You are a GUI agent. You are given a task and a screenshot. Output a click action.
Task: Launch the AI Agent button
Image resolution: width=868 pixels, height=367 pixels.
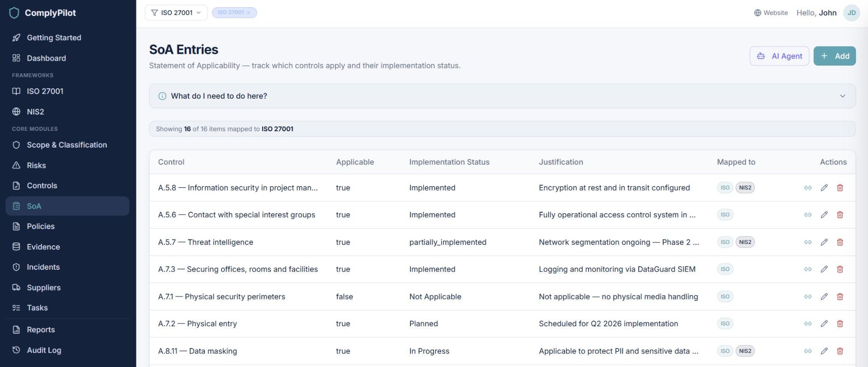click(779, 56)
